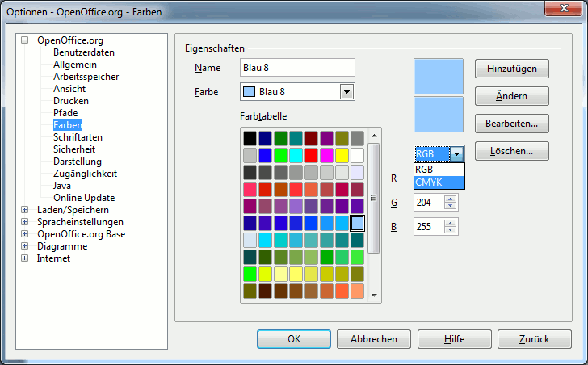This screenshot has height=365, width=588.
Task: Select Arbeitsspeicher in the tree
Action: coord(86,77)
